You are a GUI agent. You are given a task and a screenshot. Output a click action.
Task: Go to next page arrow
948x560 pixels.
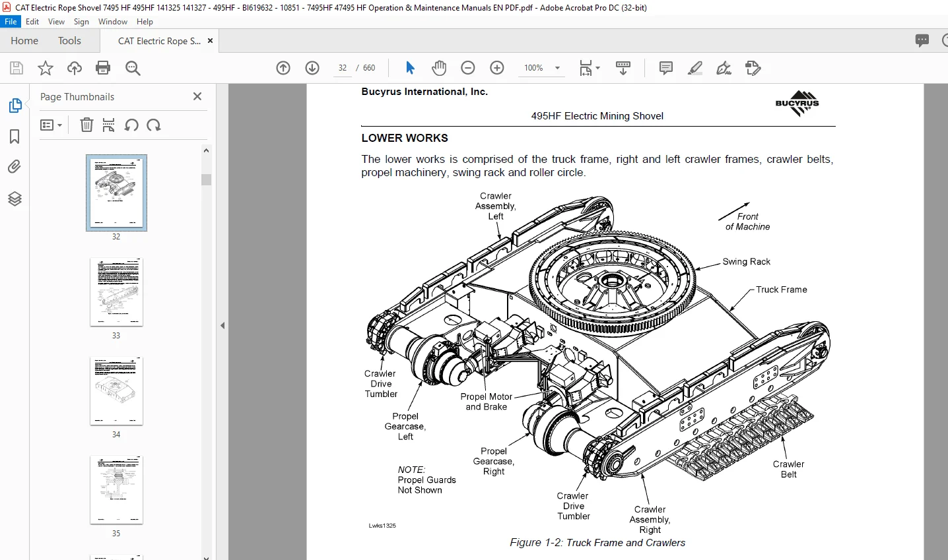[x=312, y=68]
